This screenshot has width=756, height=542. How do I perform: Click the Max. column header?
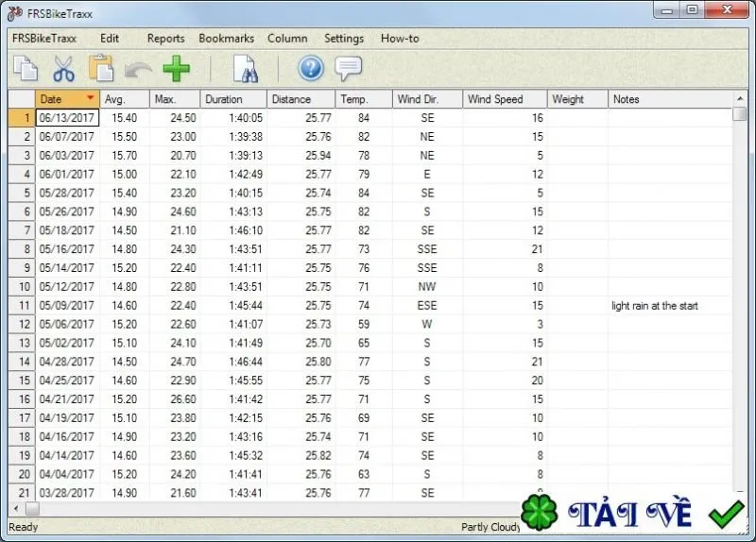(175, 99)
